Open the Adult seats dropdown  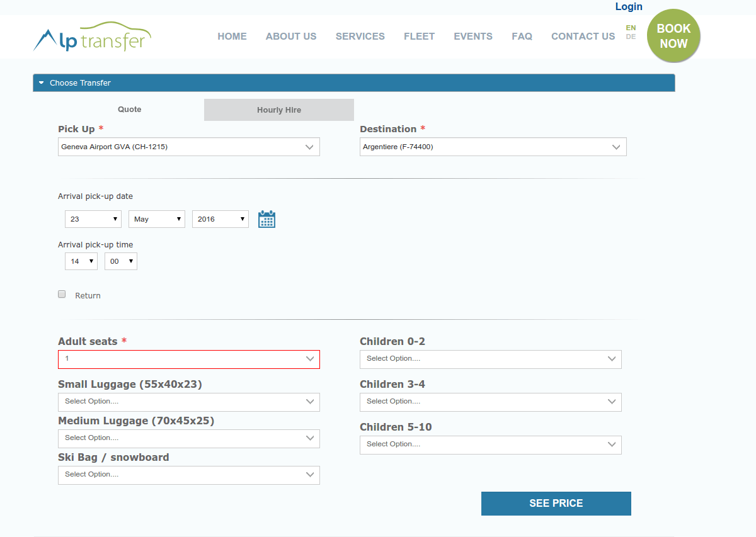tap(189, 359)
